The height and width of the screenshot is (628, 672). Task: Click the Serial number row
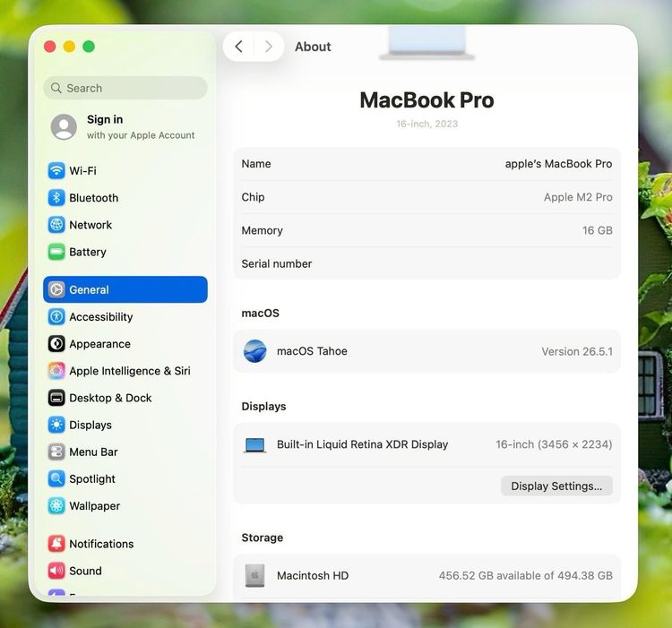pyautogui.click(x=426, y=263)
